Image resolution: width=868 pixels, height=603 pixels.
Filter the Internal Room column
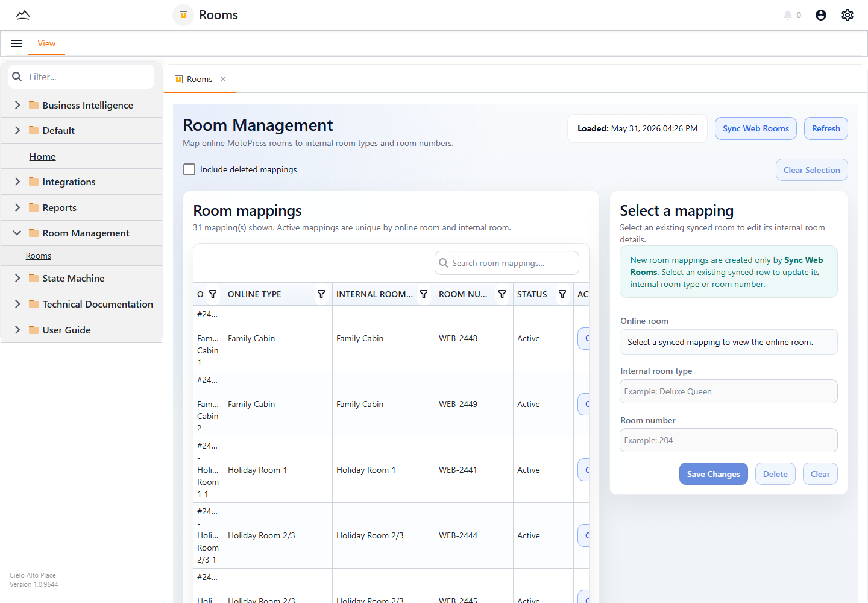(424, 294)
